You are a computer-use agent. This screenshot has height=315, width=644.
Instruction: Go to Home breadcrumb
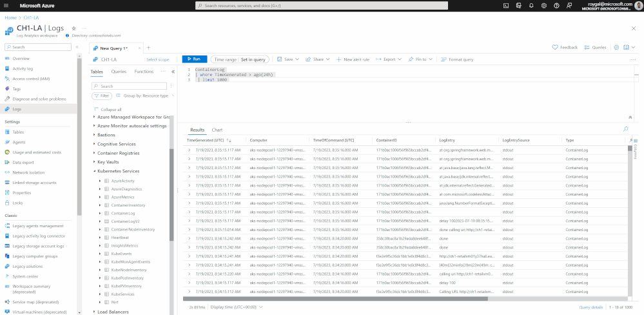[x=11, y=17]
